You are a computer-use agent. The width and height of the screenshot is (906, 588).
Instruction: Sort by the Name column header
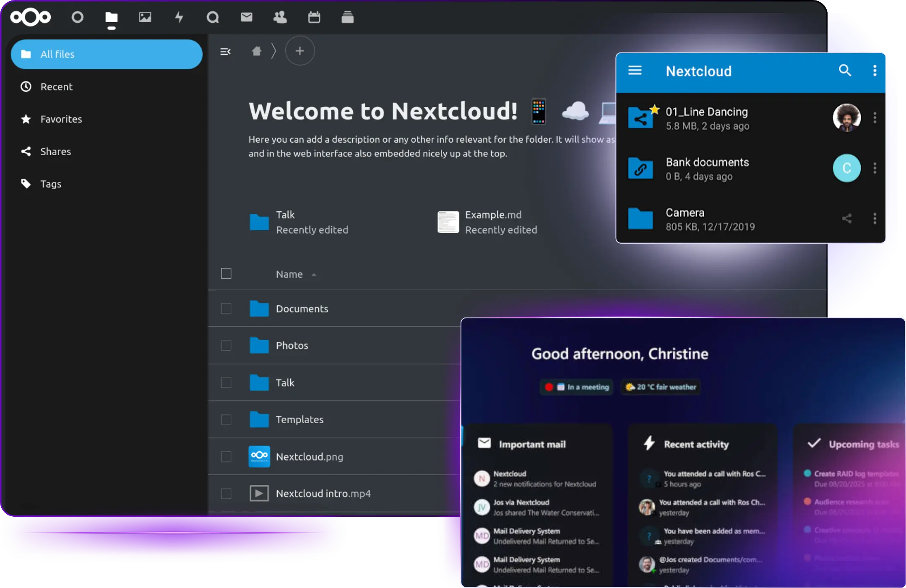pos(296,274)
